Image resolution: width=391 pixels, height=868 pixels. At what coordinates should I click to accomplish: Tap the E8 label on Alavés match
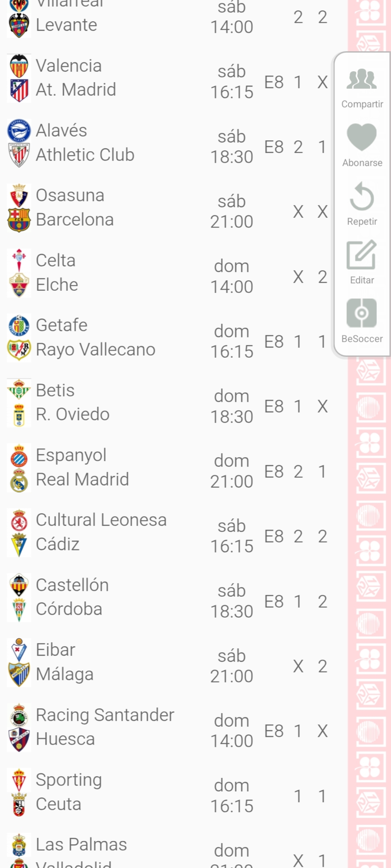click(x=274, y=147)
